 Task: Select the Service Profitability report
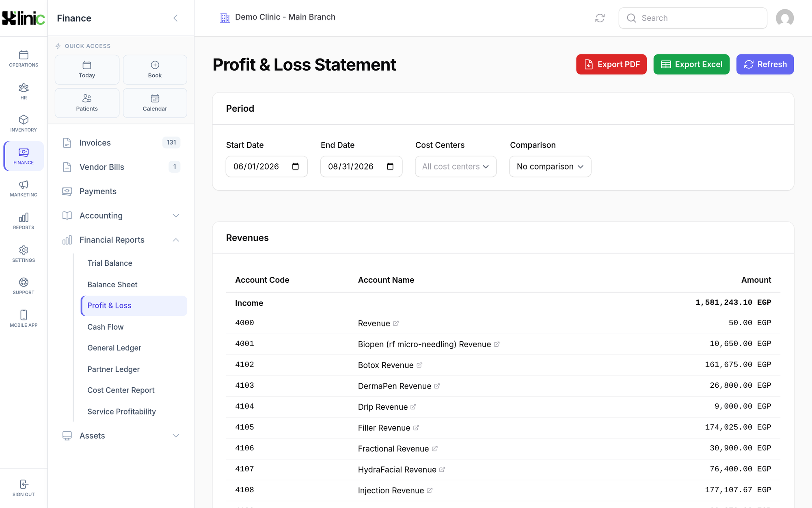click(134, 411)
